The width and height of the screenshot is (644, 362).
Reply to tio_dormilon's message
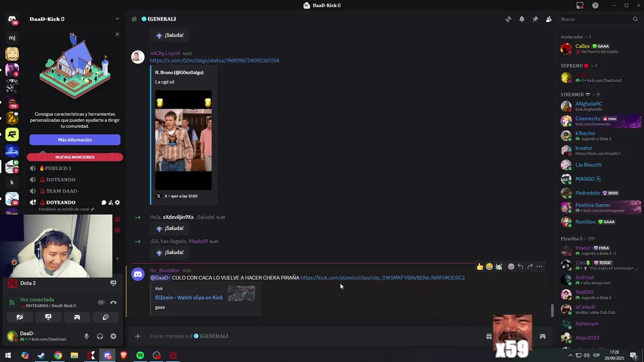(520, 266)
